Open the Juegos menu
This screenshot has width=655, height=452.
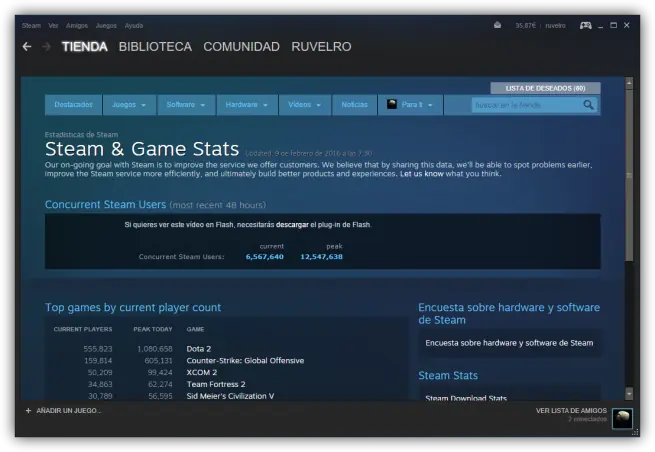(106, 25)
